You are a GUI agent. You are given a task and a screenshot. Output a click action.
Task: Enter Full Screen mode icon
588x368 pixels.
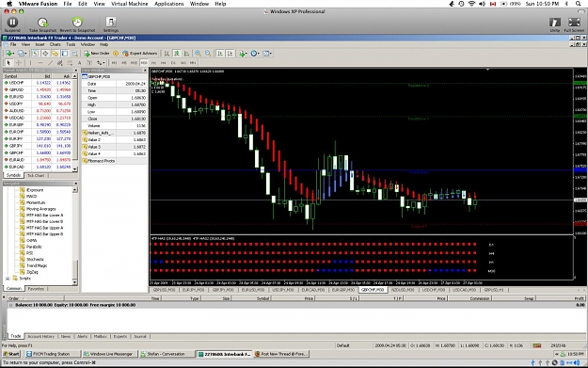[574, 23]
